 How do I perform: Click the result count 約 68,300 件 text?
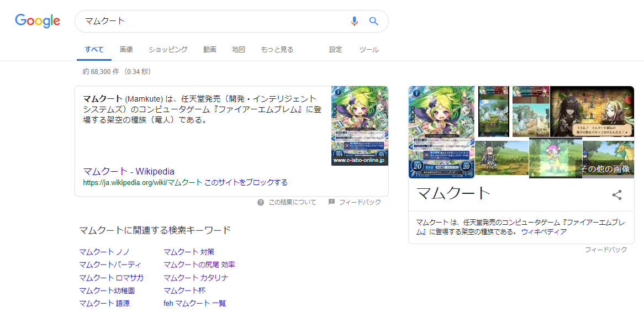pos(101,72)
